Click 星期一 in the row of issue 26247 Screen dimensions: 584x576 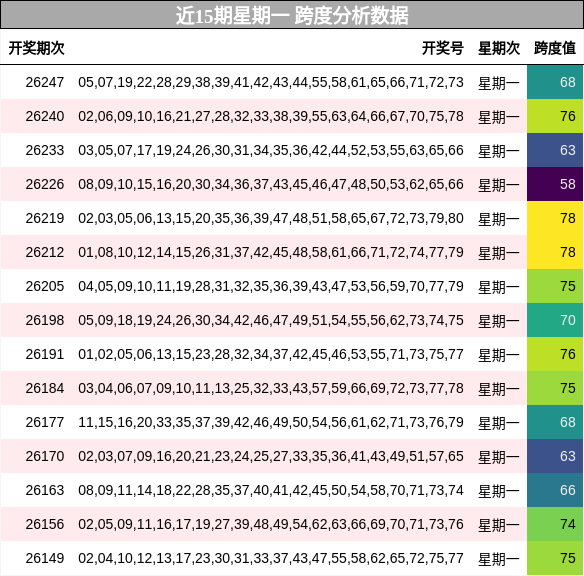(499, 83)
